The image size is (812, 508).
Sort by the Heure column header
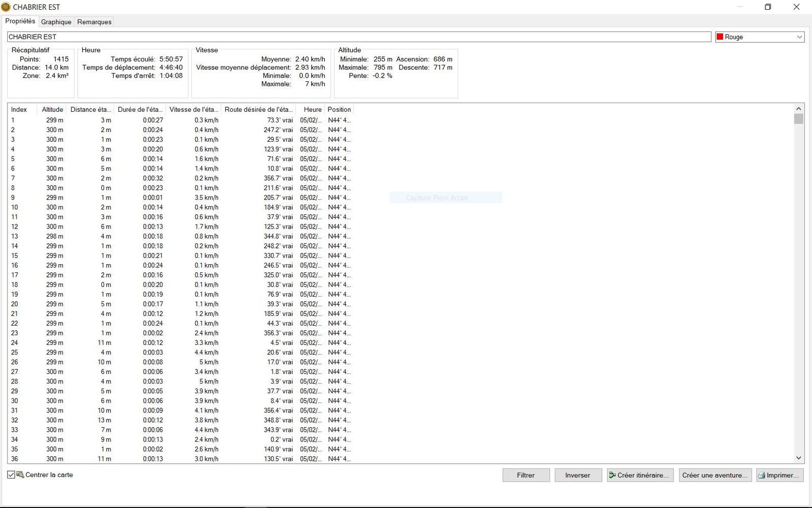310,109
